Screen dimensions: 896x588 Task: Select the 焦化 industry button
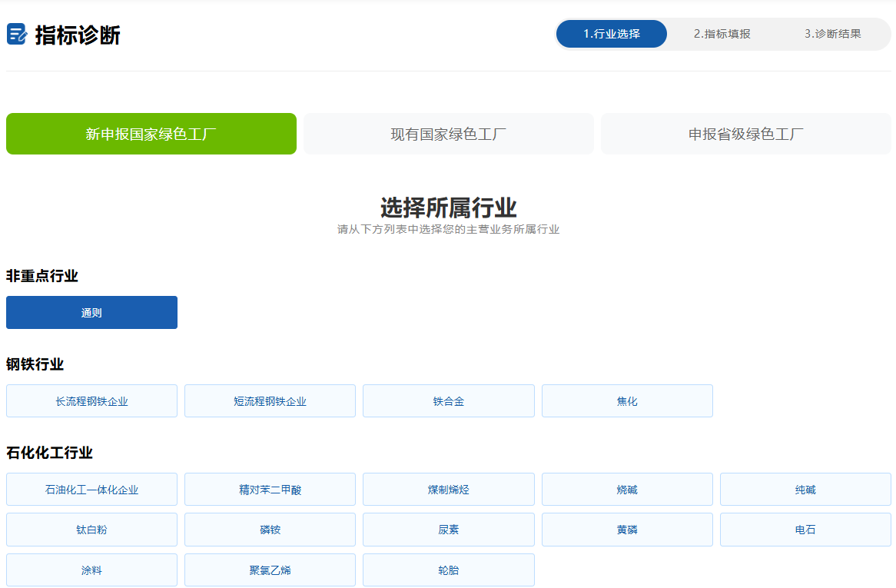coord(627,401)
